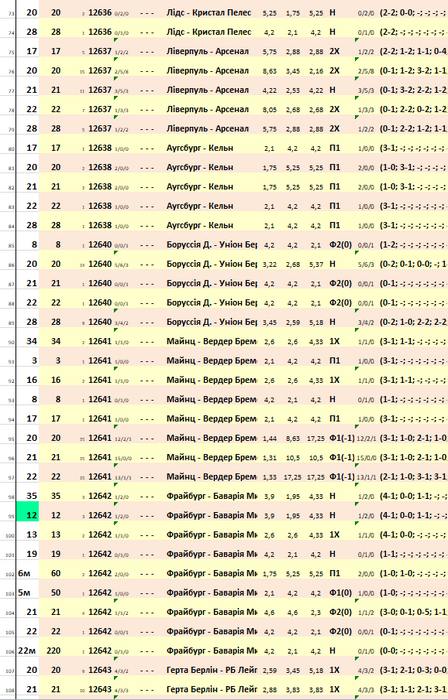The height and width of the screenshot is (700, 448).
Task: Click ID cell 12637 in row 78
Action: 100,109
